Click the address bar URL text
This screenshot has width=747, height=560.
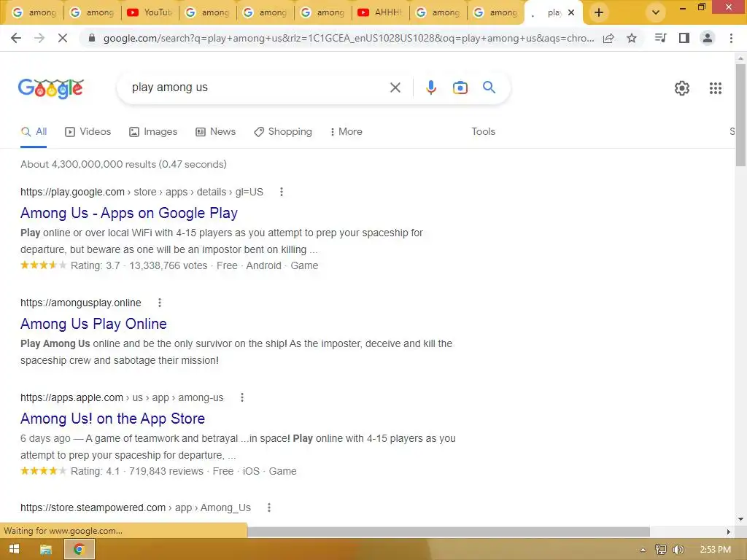(348, 38)
